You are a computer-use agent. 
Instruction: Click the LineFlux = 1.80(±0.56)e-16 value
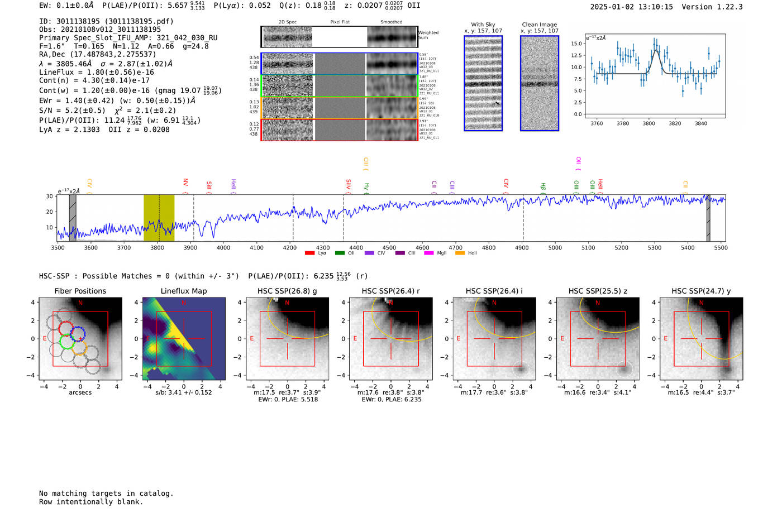(x=97, y=72)
